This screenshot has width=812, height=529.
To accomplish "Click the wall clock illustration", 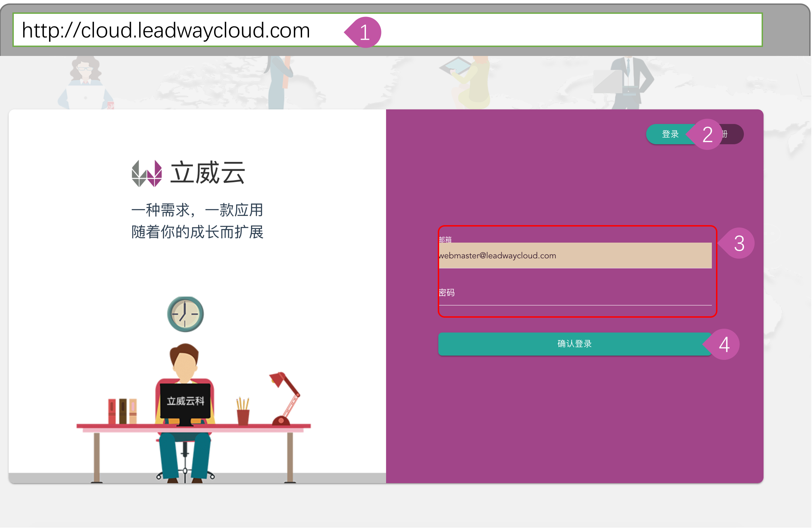I will click(185, 314).
